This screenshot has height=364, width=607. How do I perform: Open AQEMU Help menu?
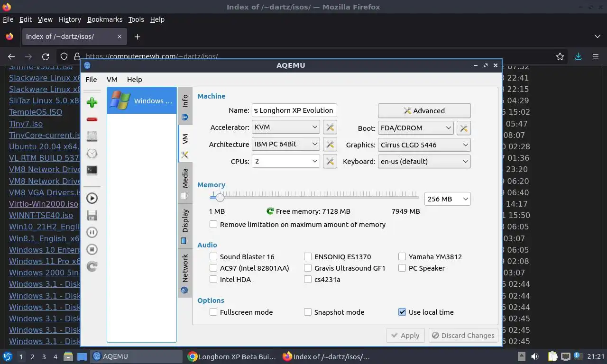pyautogui.click(x=135, y=80)
